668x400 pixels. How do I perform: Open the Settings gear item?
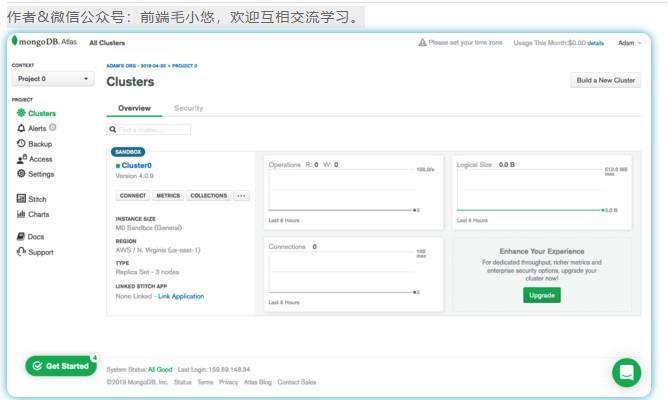35,174
